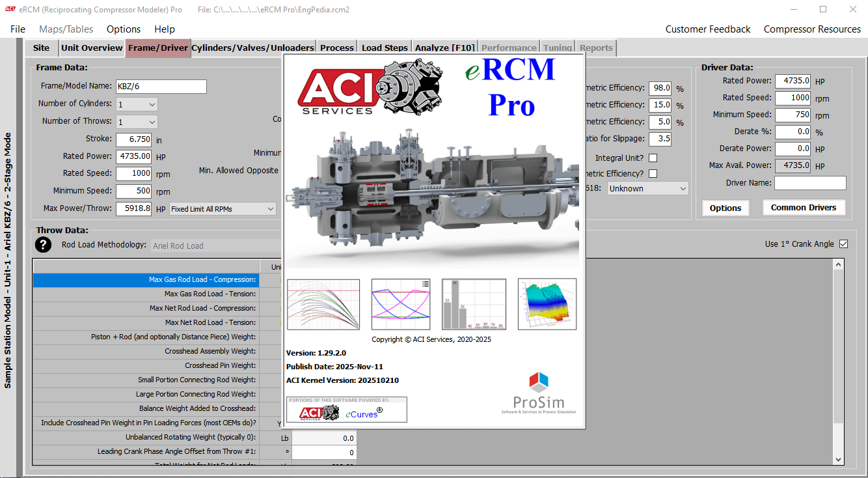Click frame Minimum Speed field
This screenshot has width=868, height=478.
click(x=133, y=191)
